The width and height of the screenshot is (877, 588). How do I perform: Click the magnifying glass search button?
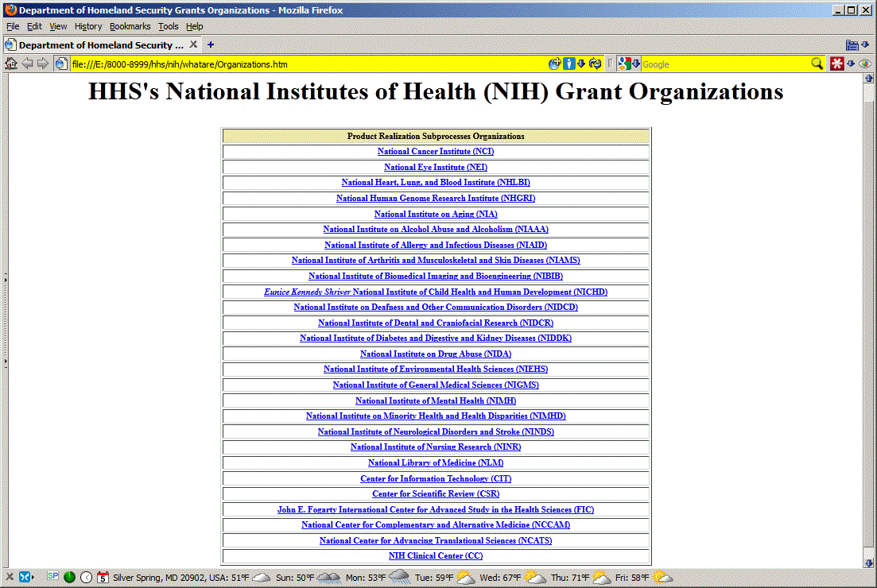(x=817, y=64)
